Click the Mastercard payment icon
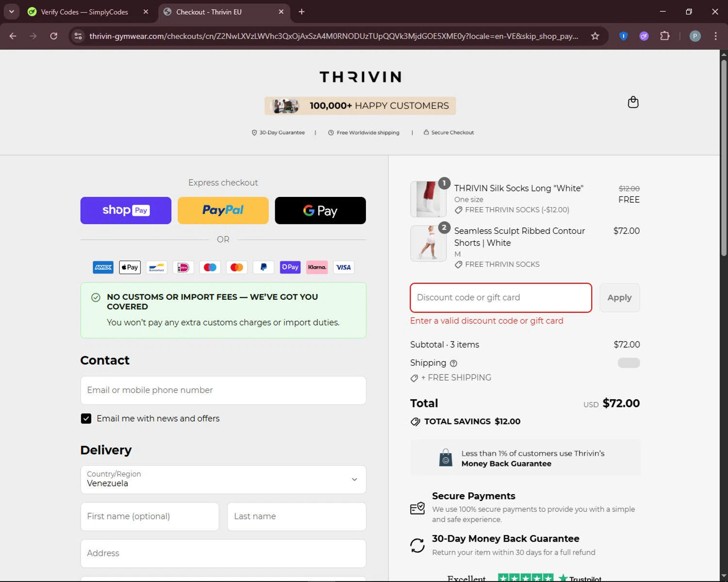This screenshot has height=582, width=728. click(237, 267)
